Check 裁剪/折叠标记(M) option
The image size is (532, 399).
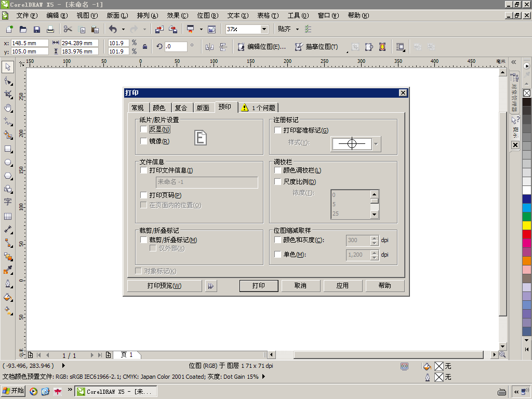(143, 240)
